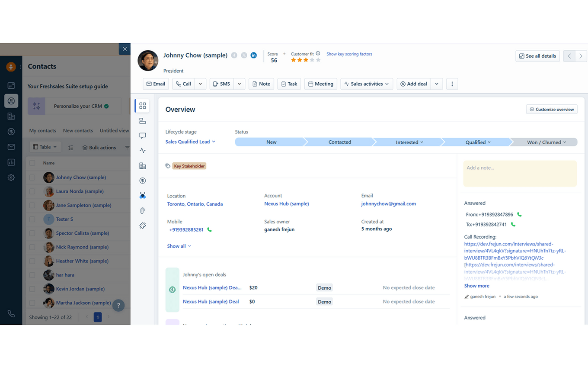Open help question mark bubble

pyautogui.click(x=118, y=306)
